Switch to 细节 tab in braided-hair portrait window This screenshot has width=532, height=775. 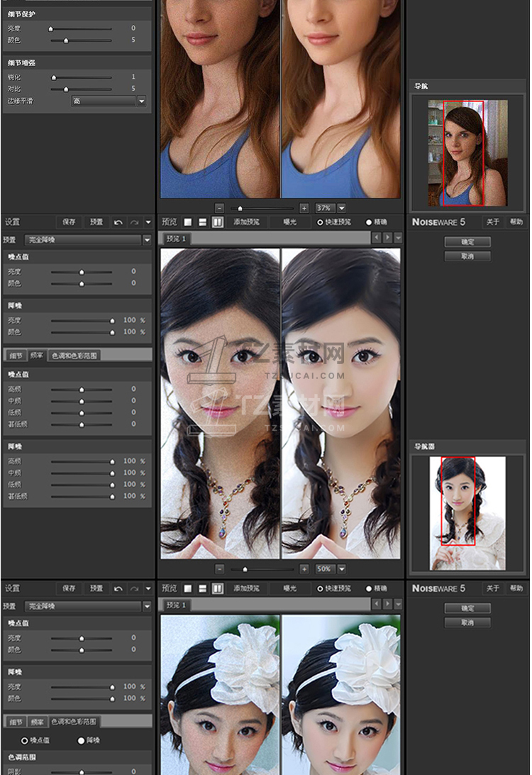pos(16,356)
